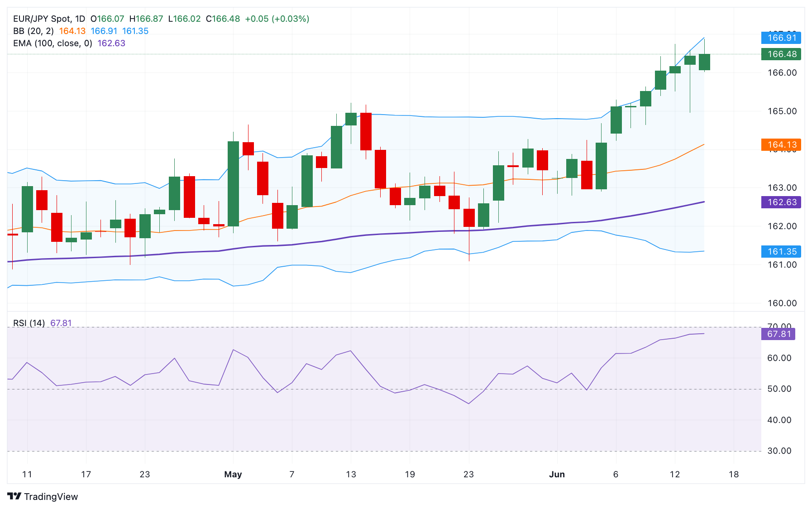Click the 166.00 level on price scale
Screen dimensions: 812x509
pyautogui.click(x=782, y=72)
